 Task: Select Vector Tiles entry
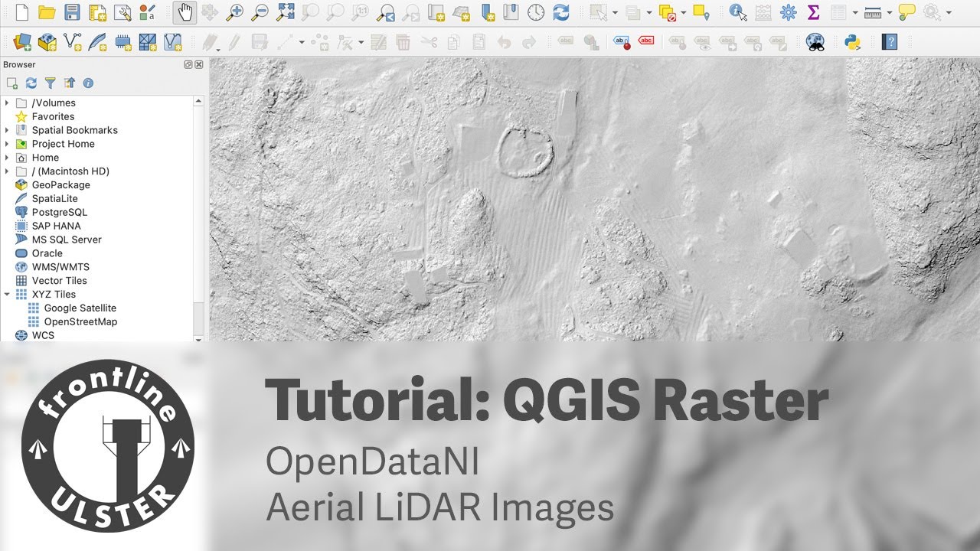pos(59,281)
